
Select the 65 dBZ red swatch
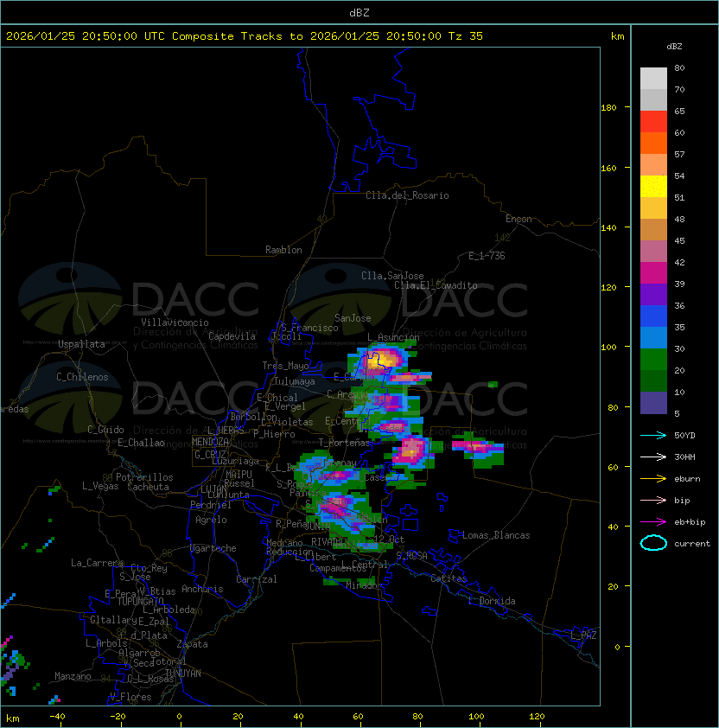coord(653,122)
